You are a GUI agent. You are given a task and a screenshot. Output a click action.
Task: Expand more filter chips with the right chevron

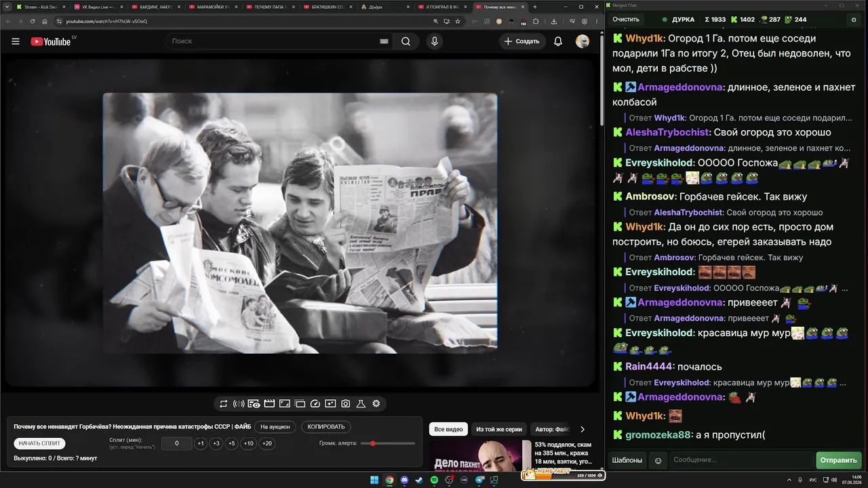583,429
